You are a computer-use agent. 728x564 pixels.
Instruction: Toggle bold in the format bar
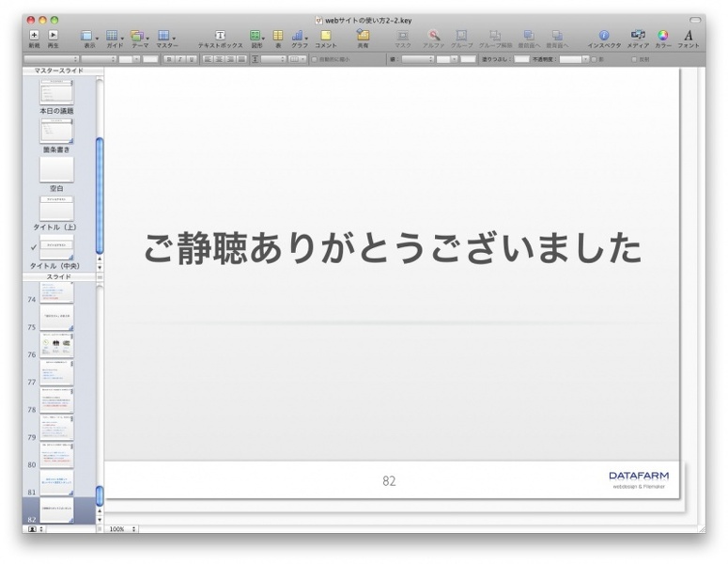pyautogui.click(x=169, y=59)
